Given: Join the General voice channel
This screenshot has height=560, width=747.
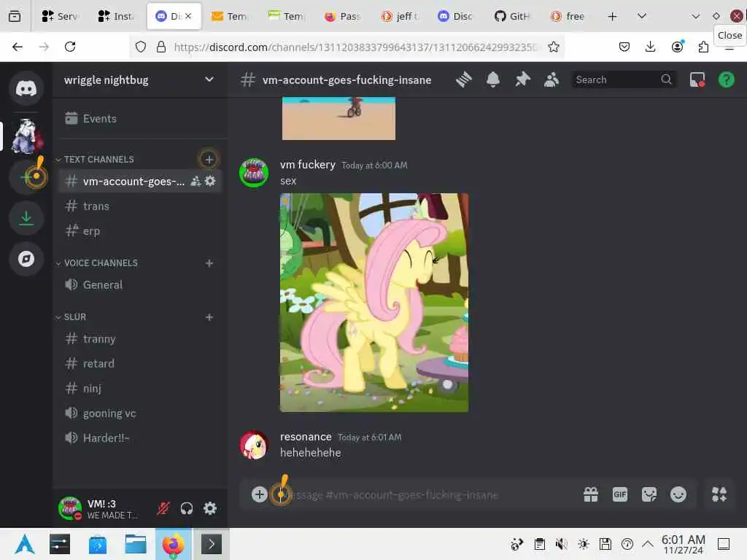Looking at the screenshot, I should point(139,285).
